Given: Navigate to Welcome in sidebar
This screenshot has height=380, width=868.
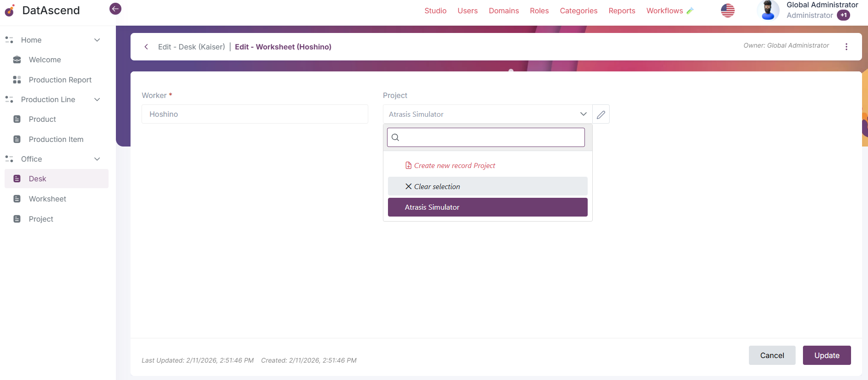Looking at the screenshot, I should click(x=45, y=60).
